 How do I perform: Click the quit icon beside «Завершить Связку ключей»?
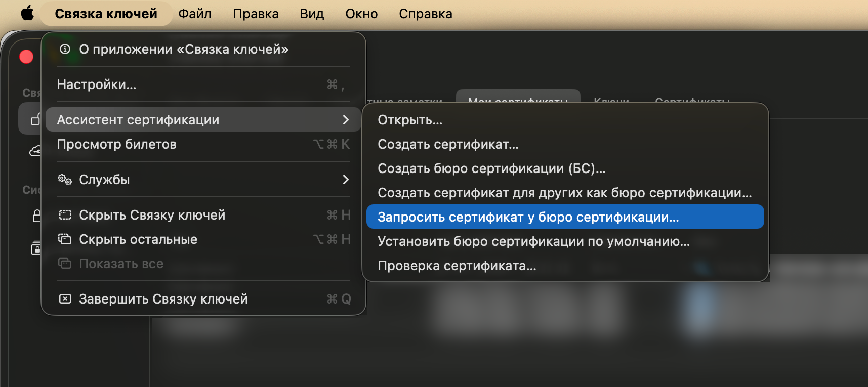click(65, 299)
